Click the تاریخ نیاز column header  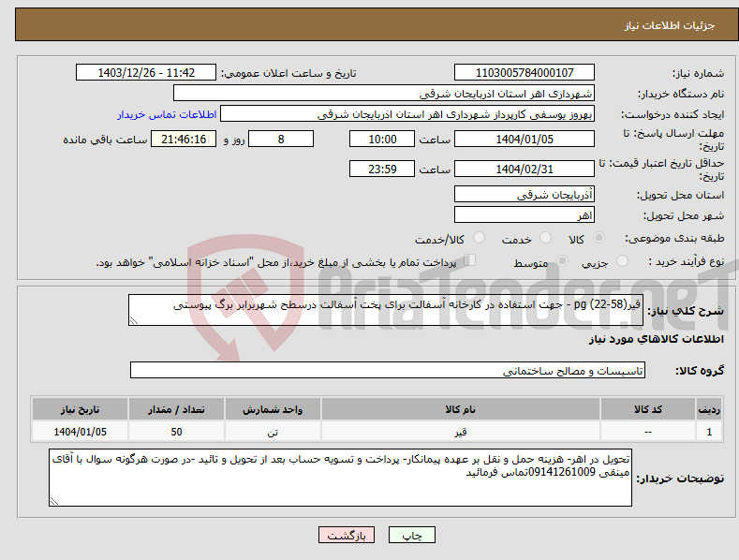[81, 409]
